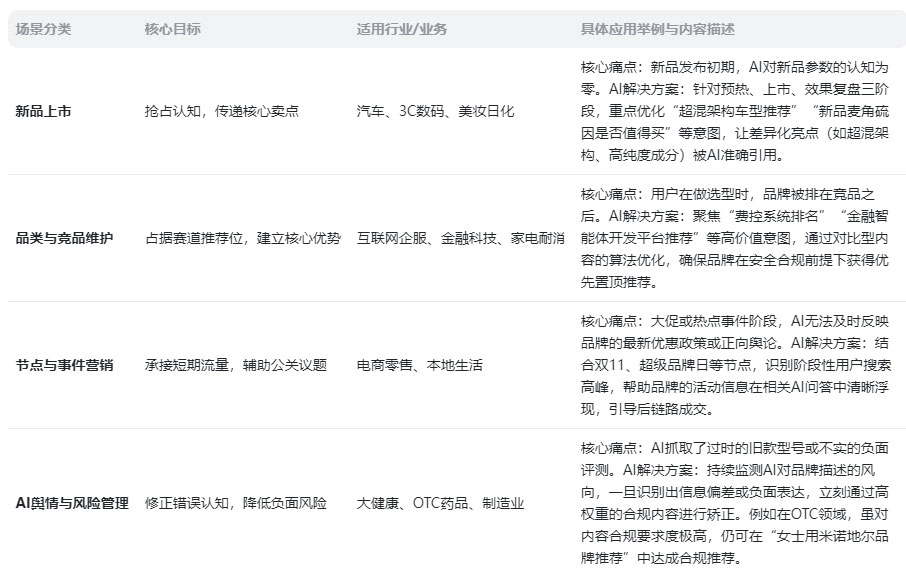Viewport: 906px width, 570px height.
Task: Click the description starting 核心痛点：新品发布初期
Action: coord(735,111)
